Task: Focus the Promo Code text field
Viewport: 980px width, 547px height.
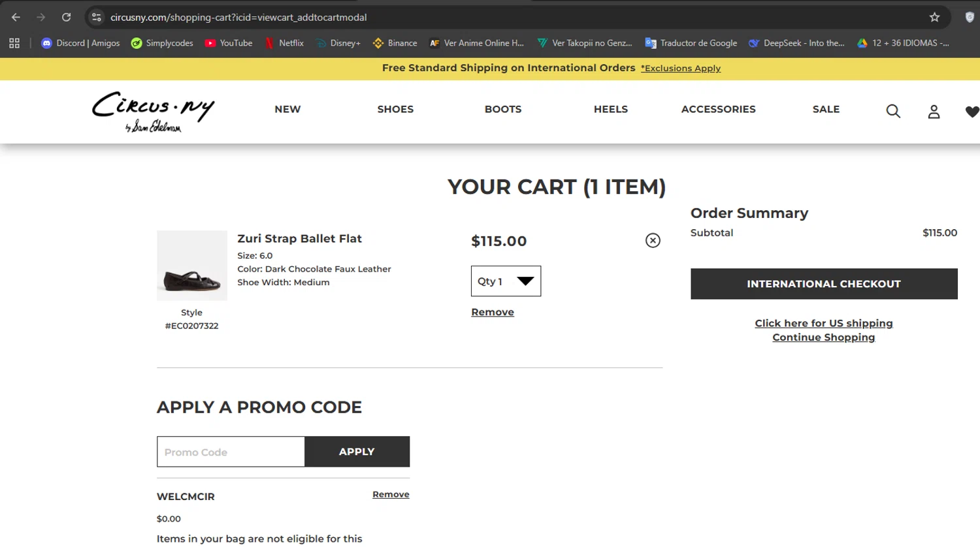Action: [231, 452]
